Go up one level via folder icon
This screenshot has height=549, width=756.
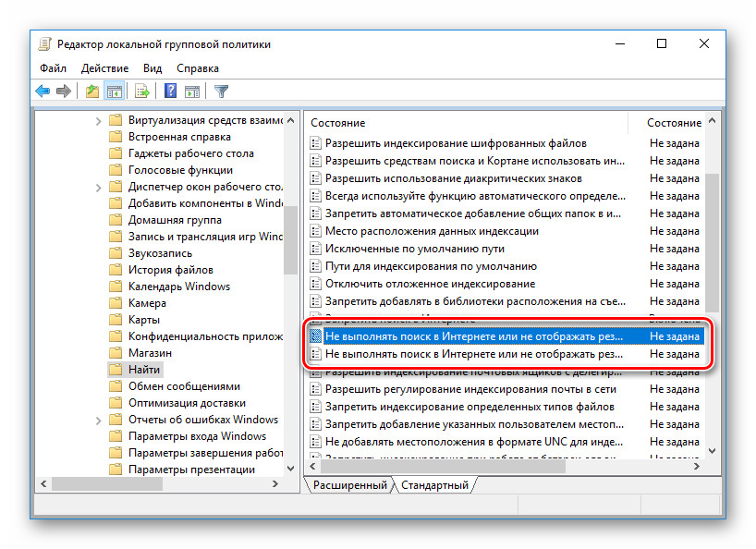[92, 91]
